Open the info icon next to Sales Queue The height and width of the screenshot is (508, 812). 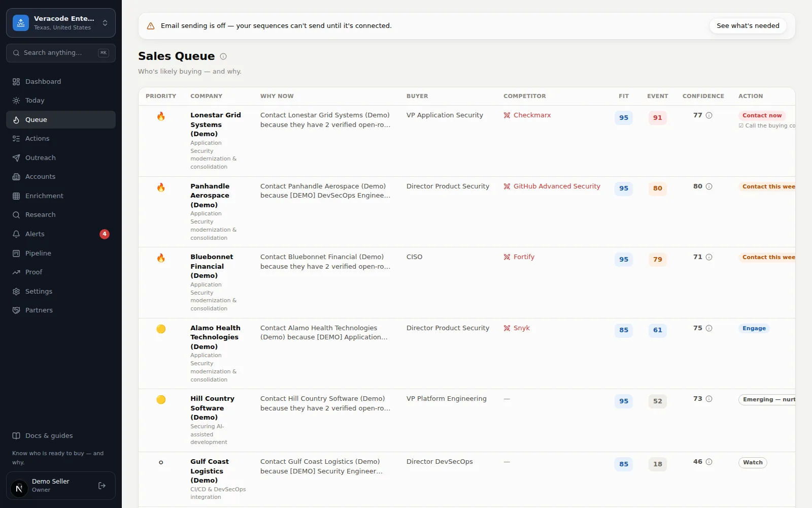pos(223,56)
